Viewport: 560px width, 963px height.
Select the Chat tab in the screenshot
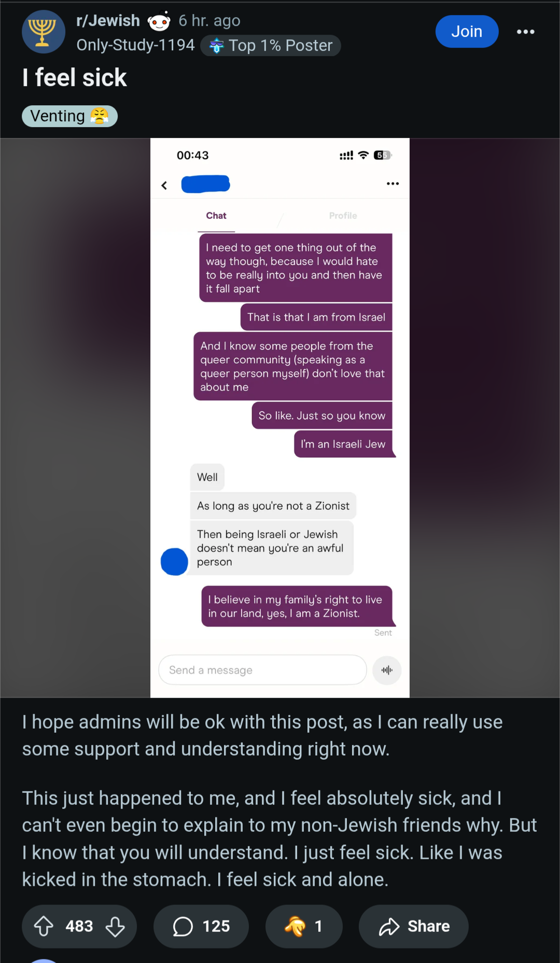coord(216,216)
